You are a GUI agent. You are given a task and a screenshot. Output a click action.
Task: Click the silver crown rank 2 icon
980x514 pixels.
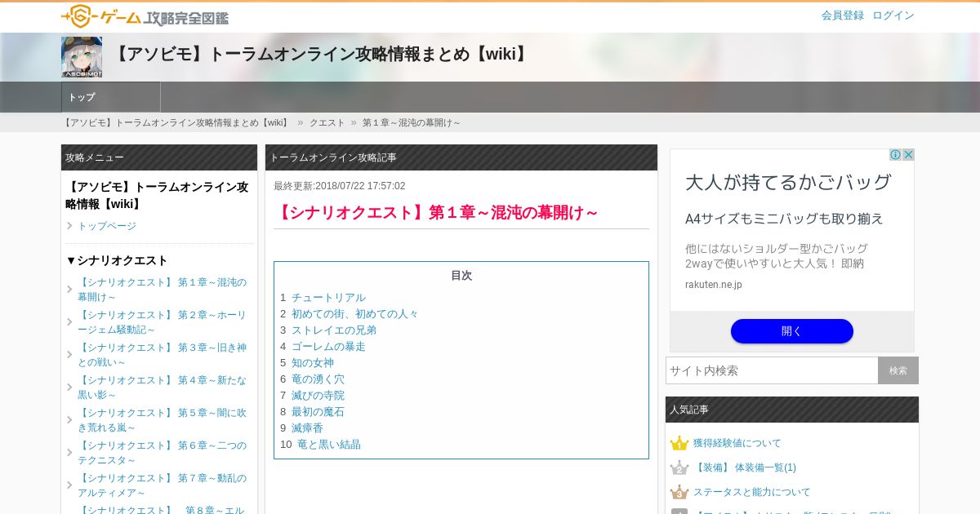click(679, 467)
